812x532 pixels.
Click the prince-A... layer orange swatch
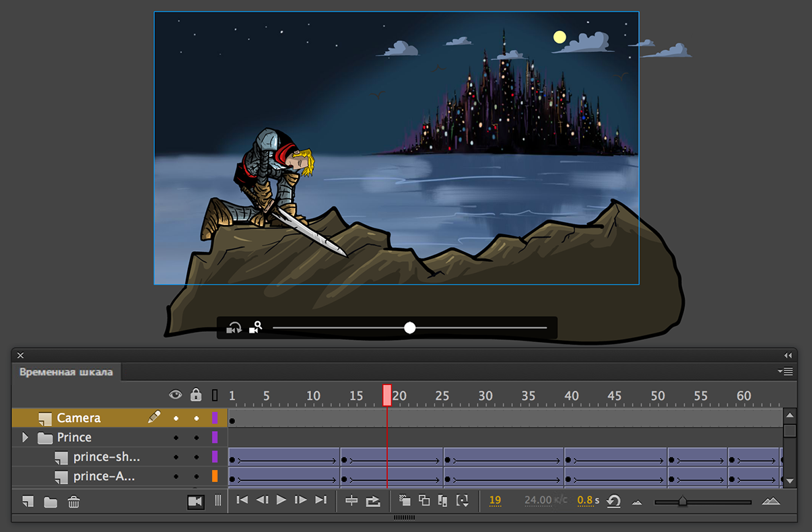tap(215, 477)
